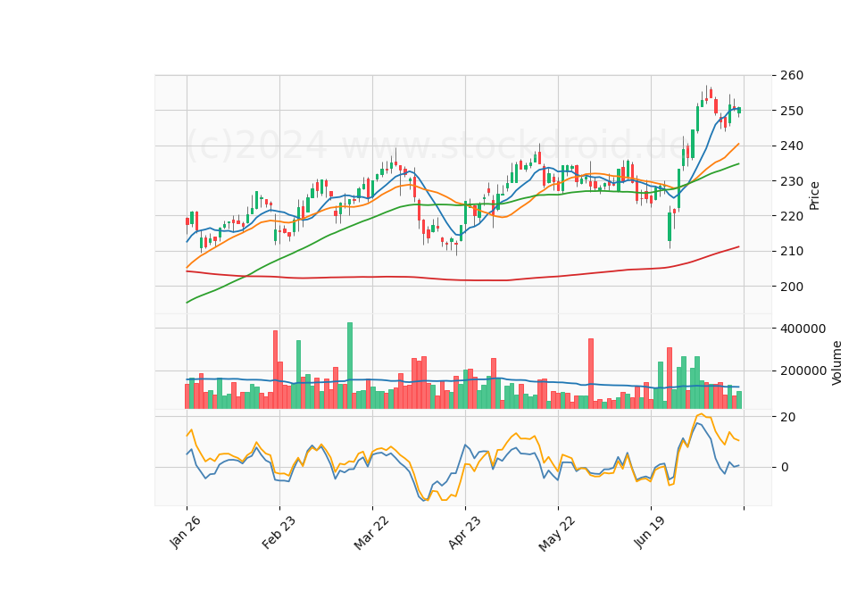This screenshot has height=616, width=857.
Task: Click the 260 price tick label
Action: pos(792,75)
